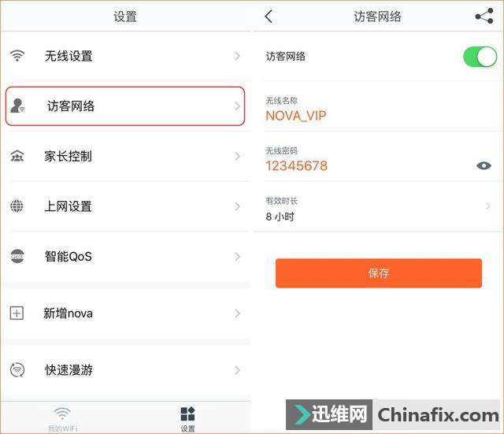Click the orange 保存 button

pos(379,273)
